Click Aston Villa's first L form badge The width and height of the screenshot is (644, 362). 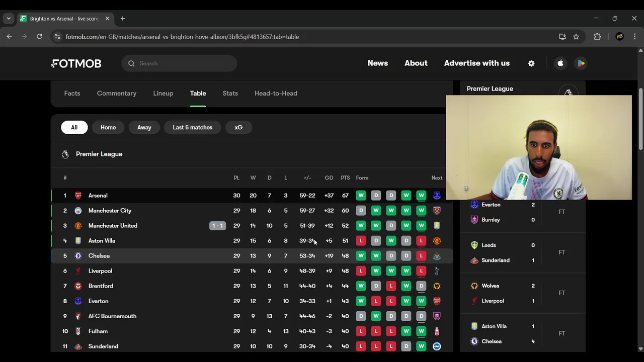[x=361, y=241]
